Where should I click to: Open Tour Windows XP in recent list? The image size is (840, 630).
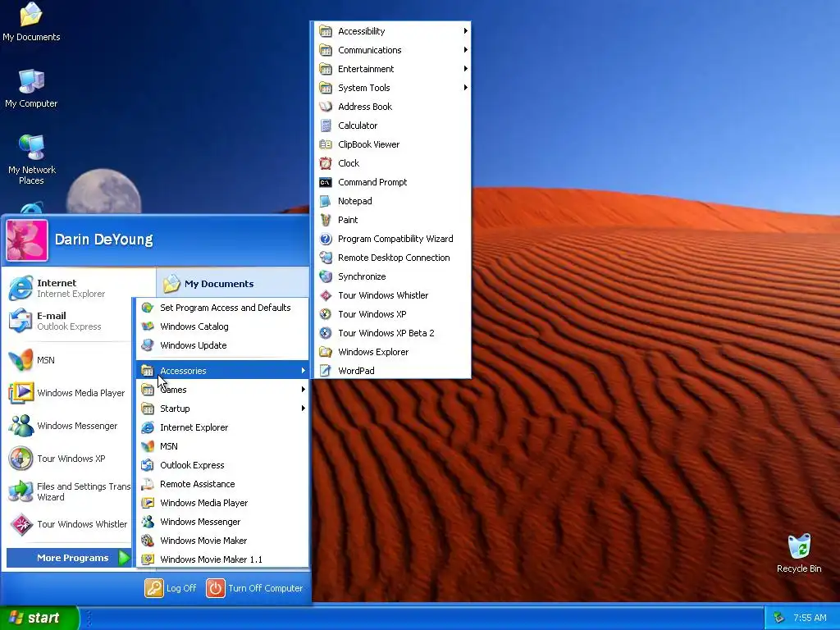pos(69,459)
